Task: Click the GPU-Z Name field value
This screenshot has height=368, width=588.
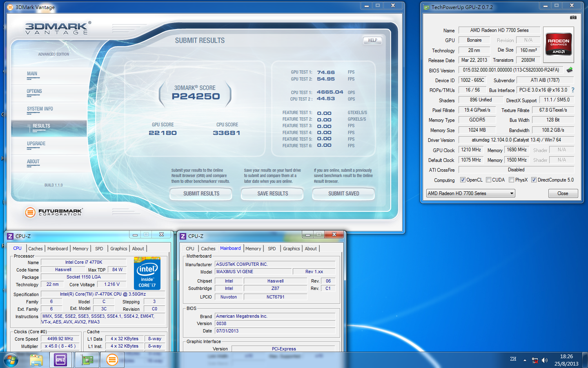Action: (499, 30)
